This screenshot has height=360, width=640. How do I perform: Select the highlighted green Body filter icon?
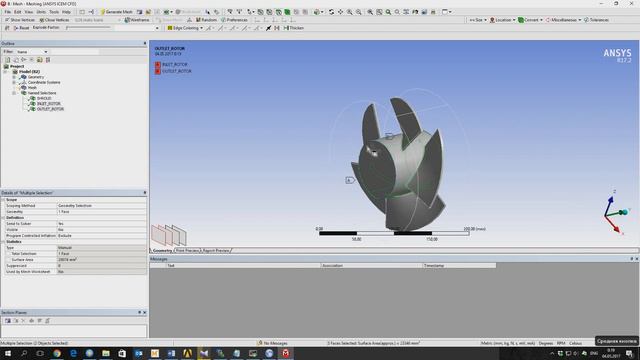[x=287, y=12]
